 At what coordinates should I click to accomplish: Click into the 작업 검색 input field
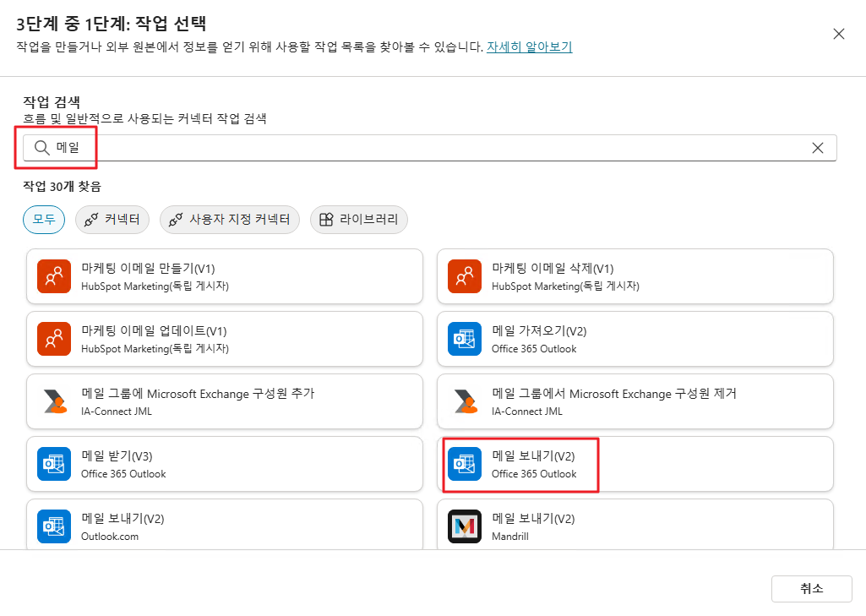click(430, 148)
